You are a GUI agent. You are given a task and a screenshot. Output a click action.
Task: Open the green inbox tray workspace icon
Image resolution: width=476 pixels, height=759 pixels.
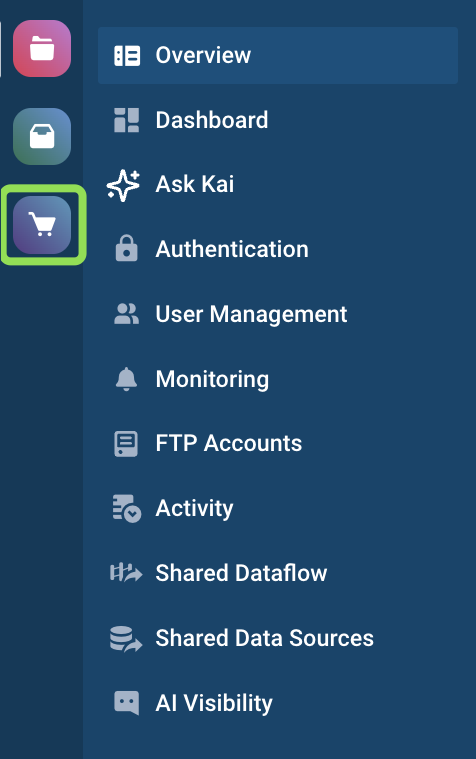point(42,137)
